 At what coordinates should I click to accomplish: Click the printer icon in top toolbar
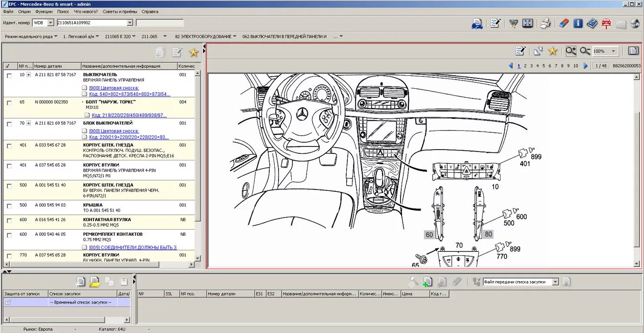pyautogui.click(x=545, y=23)
